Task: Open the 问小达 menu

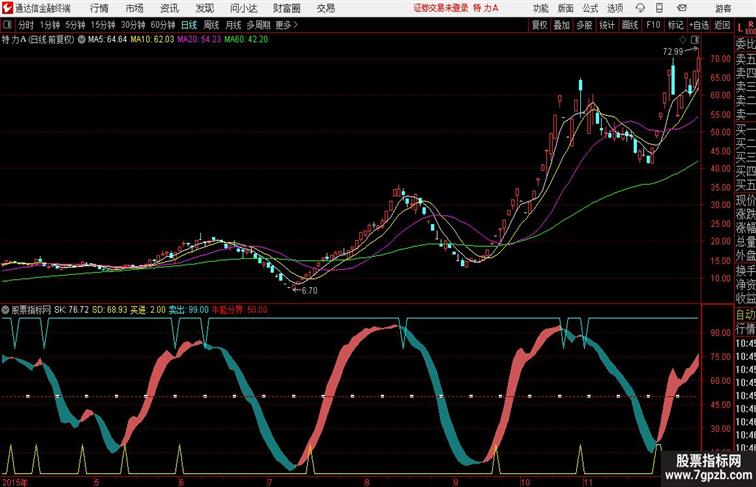Action: pos(244,8)
